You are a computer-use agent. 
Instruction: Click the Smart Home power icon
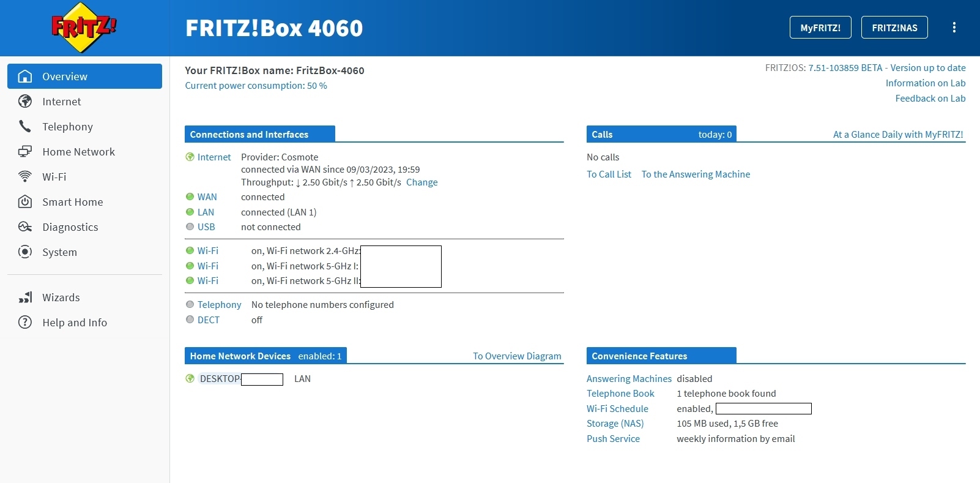[x=25, y=202]
